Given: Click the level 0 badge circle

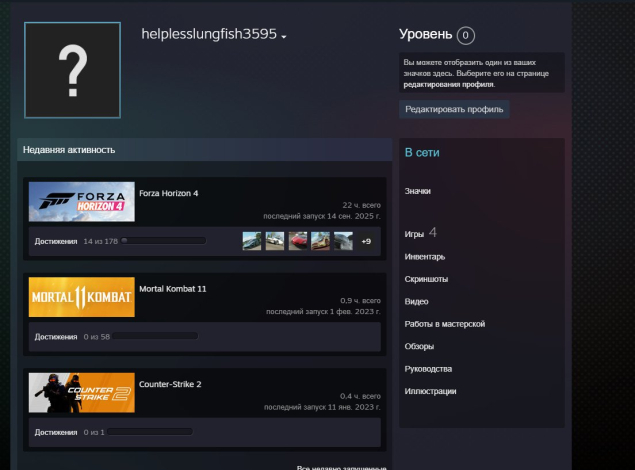Looking at the screenshot, I should (465, 36).
